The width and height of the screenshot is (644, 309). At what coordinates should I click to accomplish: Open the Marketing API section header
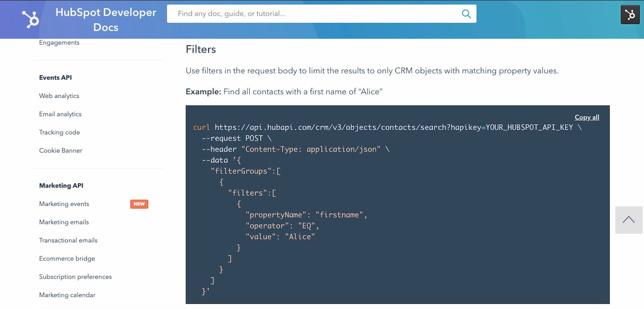tap(61, 185)
